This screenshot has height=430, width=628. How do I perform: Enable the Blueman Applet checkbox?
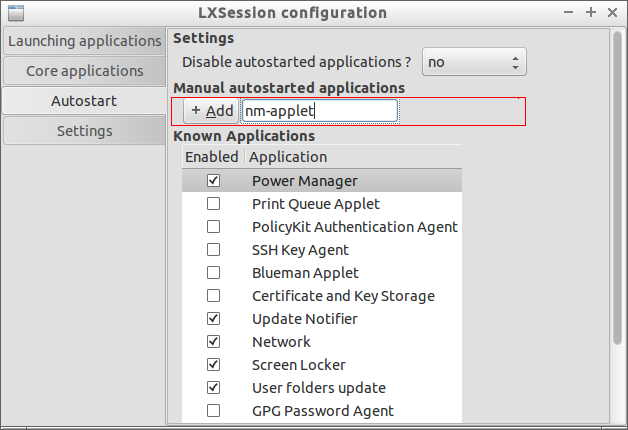coord(213,273)
